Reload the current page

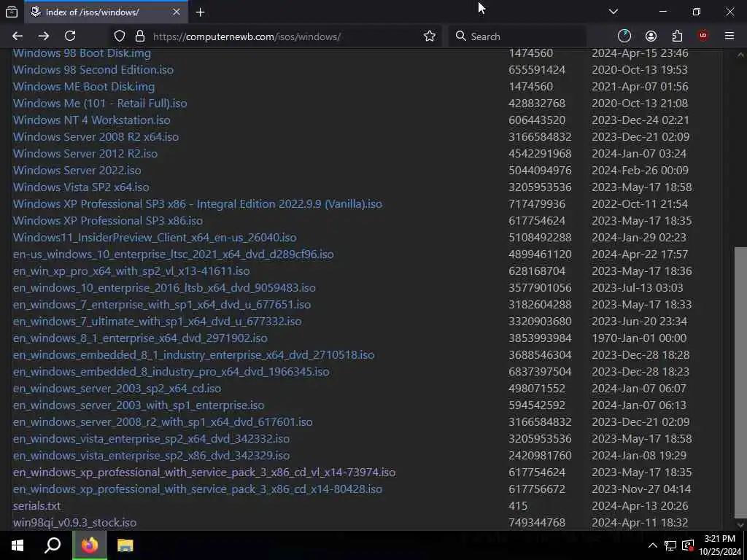[70, 36]
